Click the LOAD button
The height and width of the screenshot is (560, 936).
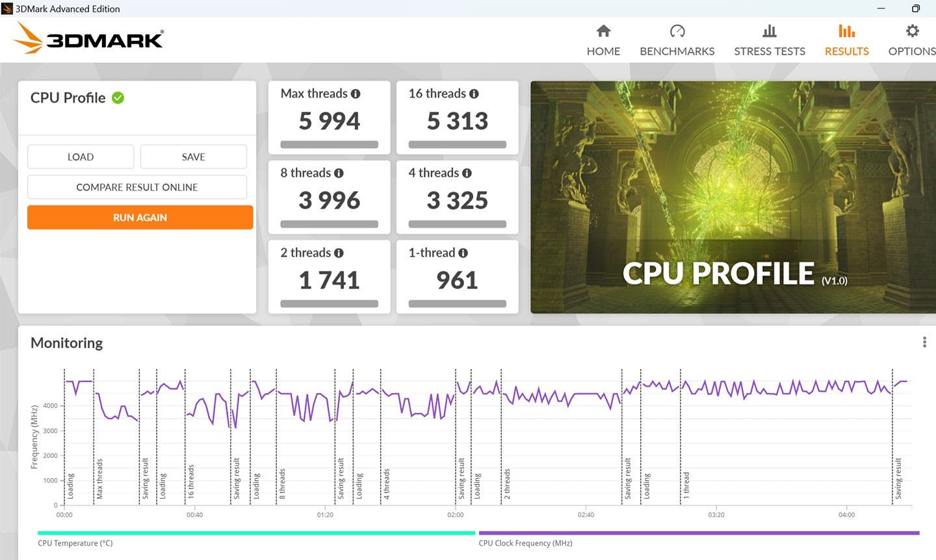coord(81,157)
